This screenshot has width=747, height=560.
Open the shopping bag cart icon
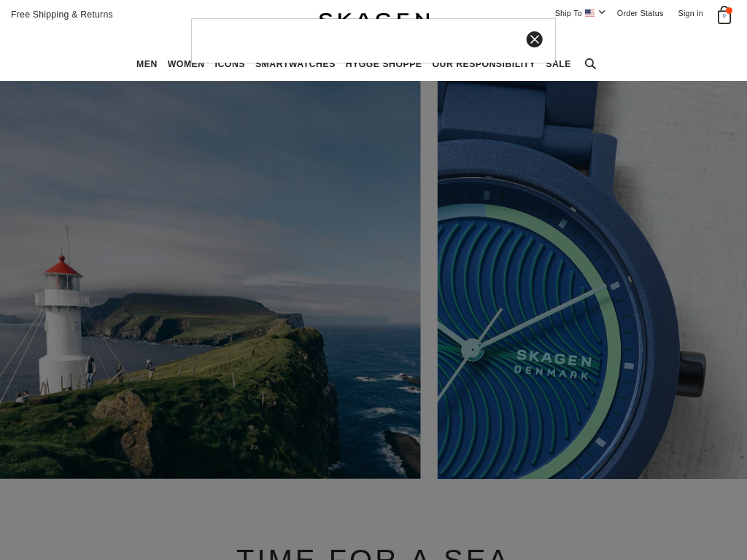[724, 15]
